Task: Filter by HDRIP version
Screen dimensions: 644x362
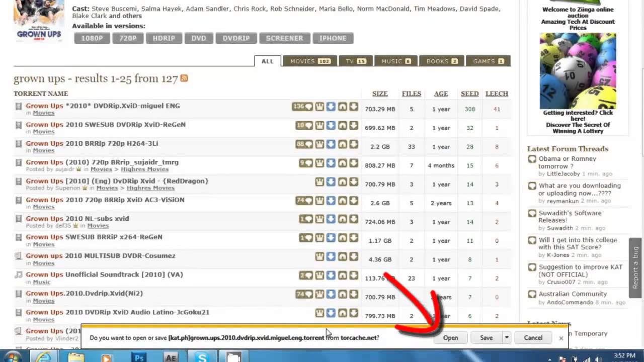Action: pyautogui.click(x=164, y=38)
